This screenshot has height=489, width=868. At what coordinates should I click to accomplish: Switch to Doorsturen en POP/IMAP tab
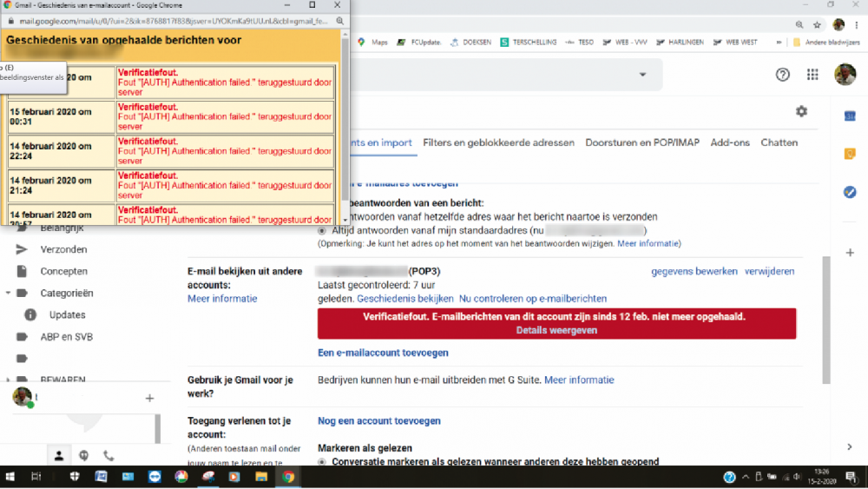tap(642, 143)
